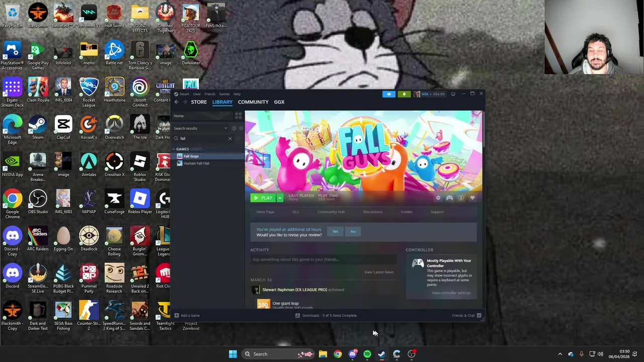The image size is (644, 362).
Task: Open File Explorer from the taskbar
Action: (x=323, y=354)
